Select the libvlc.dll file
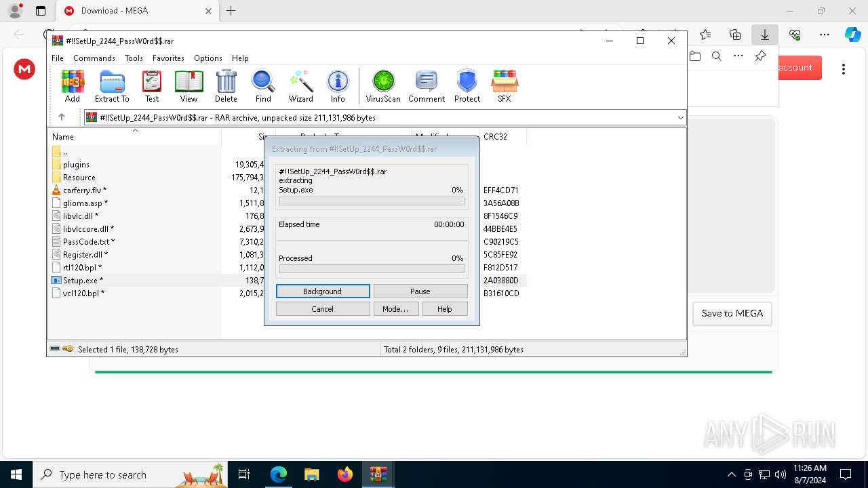Screen dimensions: 868x488 (x=80, y=216)
